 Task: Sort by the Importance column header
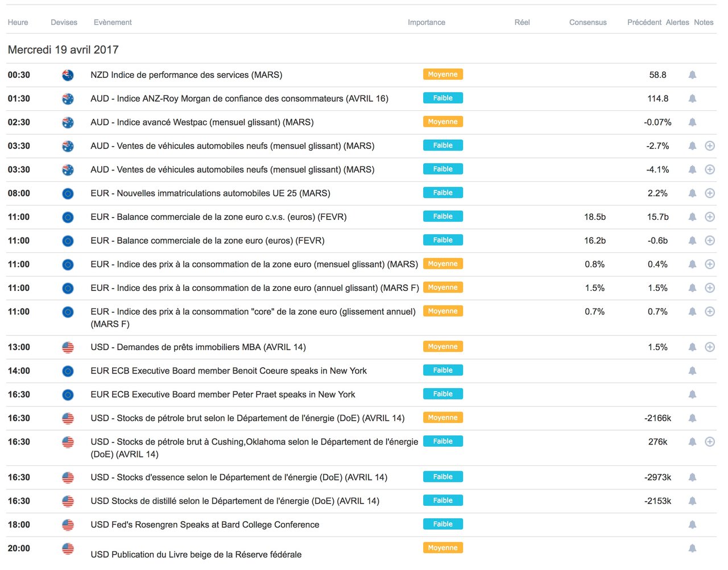(426, 23)
